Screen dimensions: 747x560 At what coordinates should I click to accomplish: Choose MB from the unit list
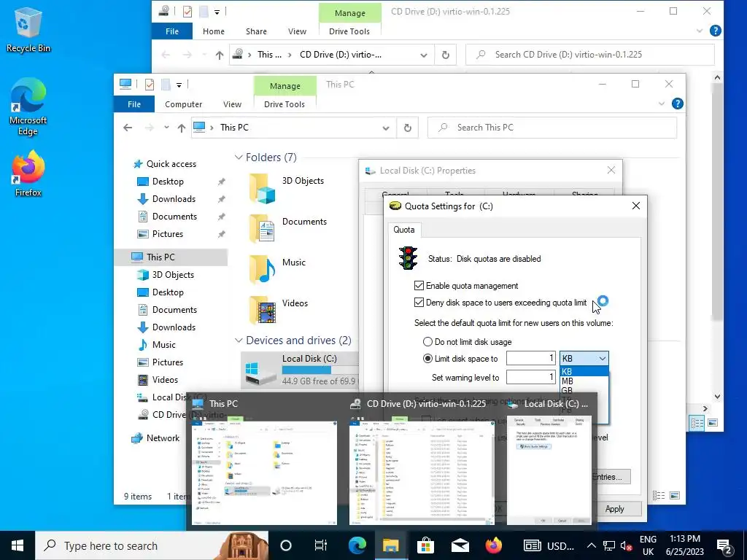(x=584, y=381)
